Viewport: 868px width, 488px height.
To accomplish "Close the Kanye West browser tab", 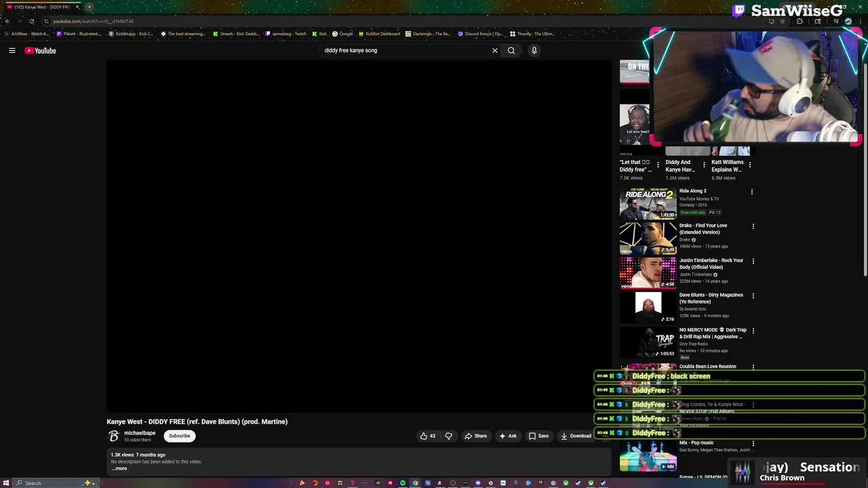I will [x=77, y=7].
